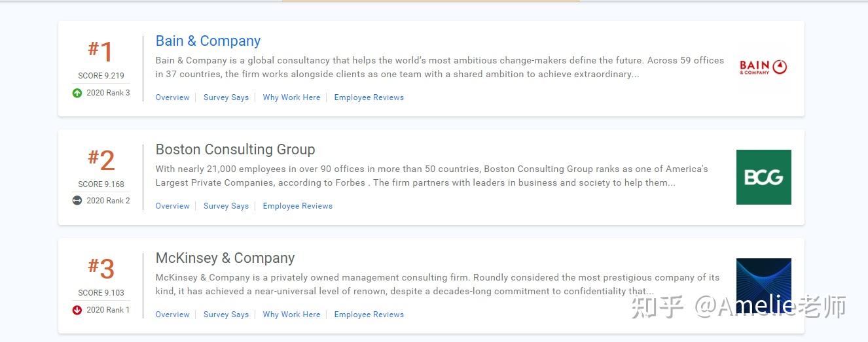Click the green up-arrow rank icon for Bain
The height and width of the screenshot is (342, 868).
pos(77,93)
